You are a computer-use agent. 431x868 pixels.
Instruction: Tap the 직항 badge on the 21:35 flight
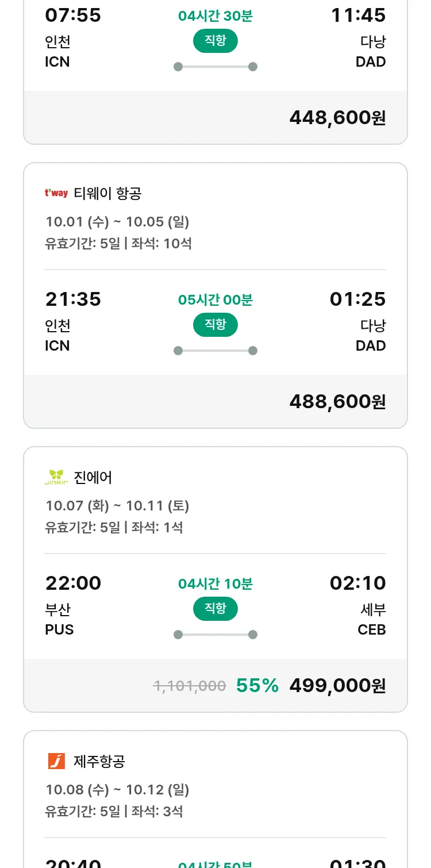coord(215,325)
